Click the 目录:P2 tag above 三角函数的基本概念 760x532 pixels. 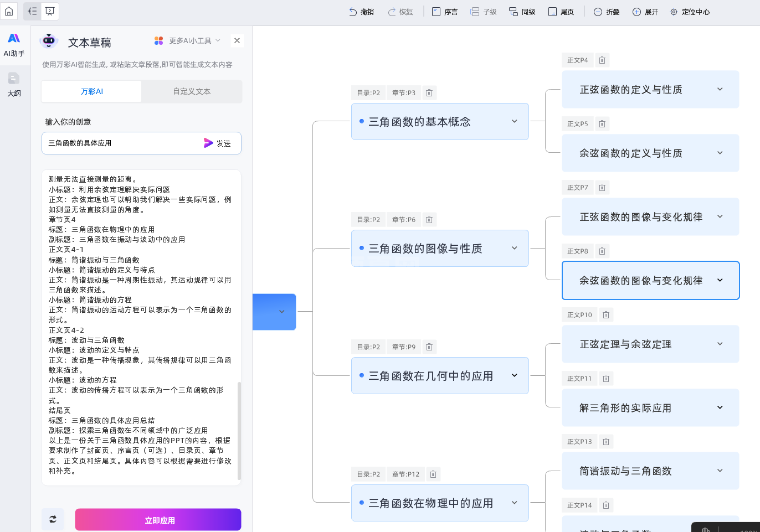click(x=368, y=93)
